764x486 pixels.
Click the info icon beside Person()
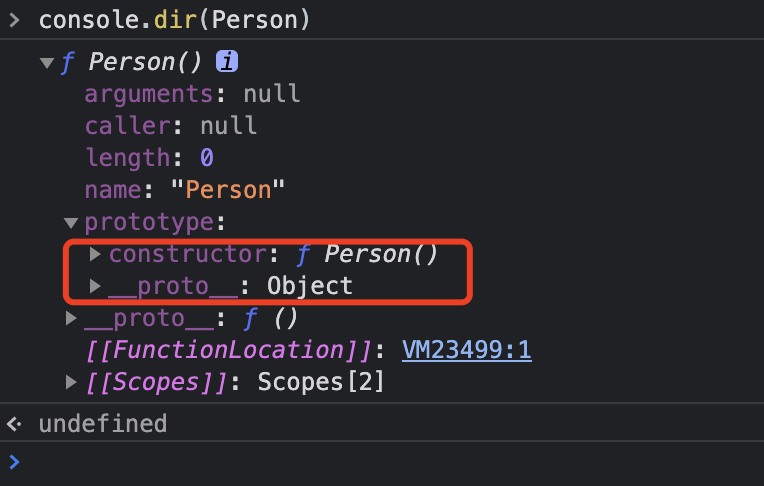[227, 62]
